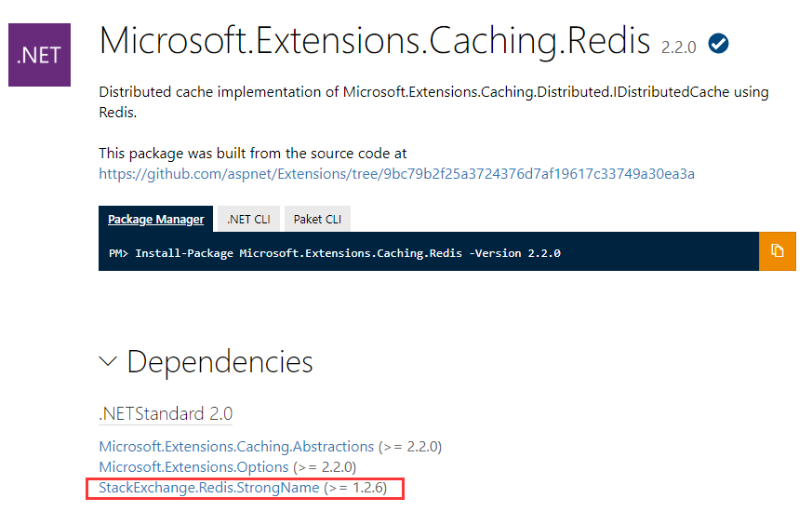
Task: Click the Dependencies section heading
Action: pos(220,362)
